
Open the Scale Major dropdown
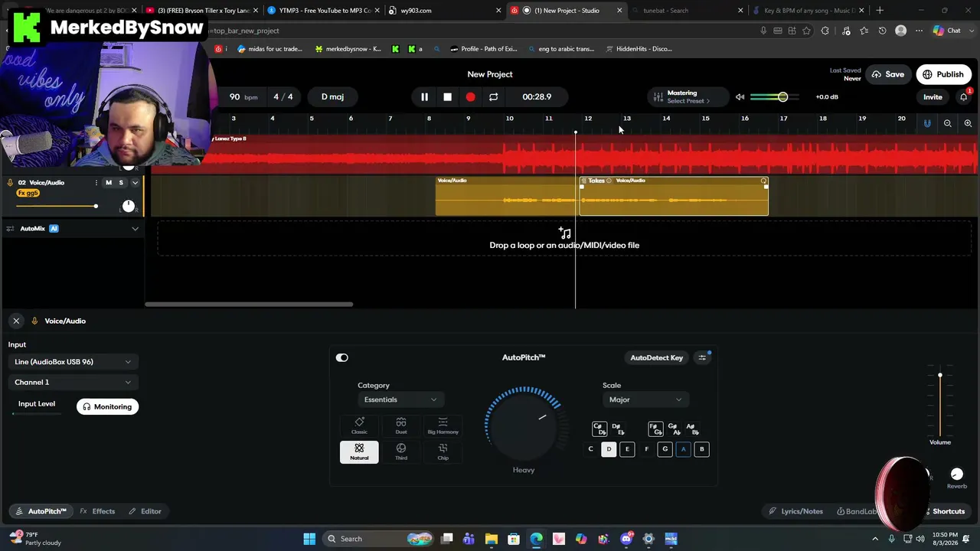pyautogui.click(x=645, y=399)
